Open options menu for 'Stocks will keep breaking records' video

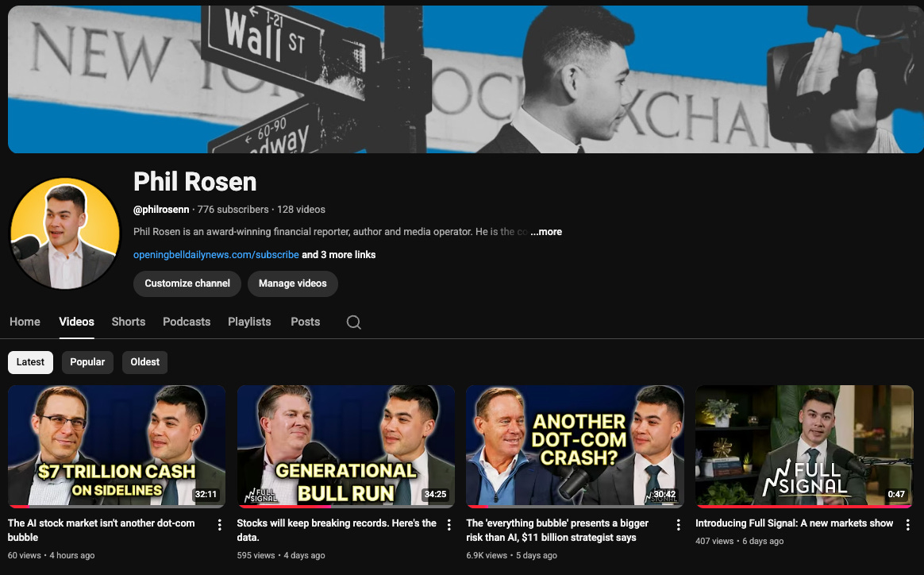pyautogui.click(x=449, y=525)
